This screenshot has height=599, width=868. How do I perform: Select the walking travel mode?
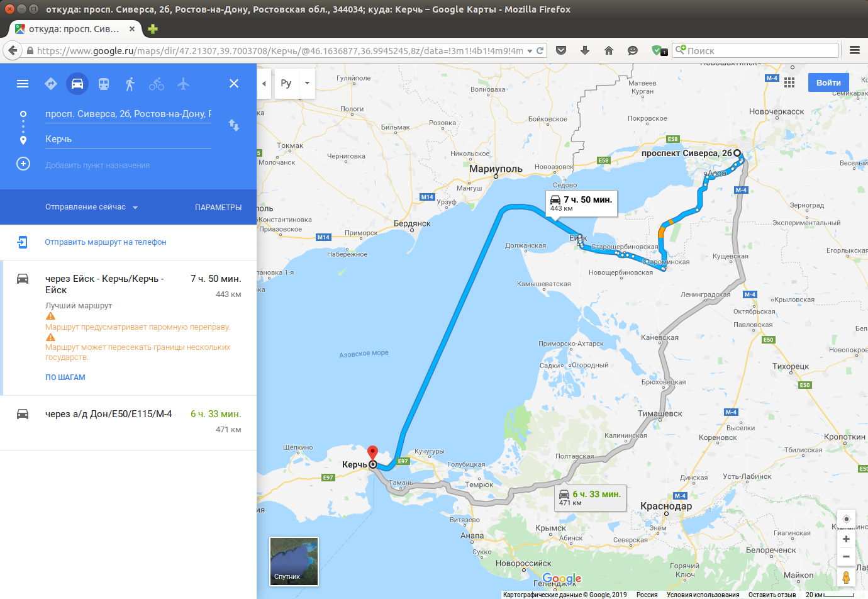pyautogui.click(x=130, y=84)
